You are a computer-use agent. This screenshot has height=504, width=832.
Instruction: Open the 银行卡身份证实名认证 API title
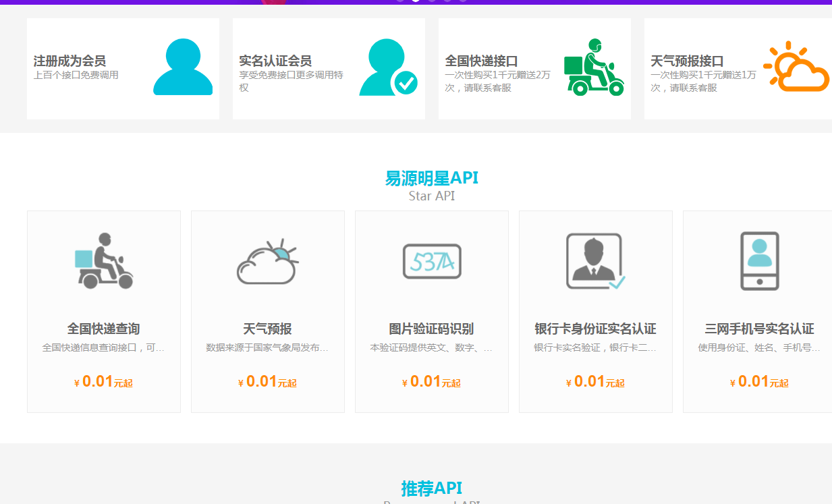coord(595,329)
